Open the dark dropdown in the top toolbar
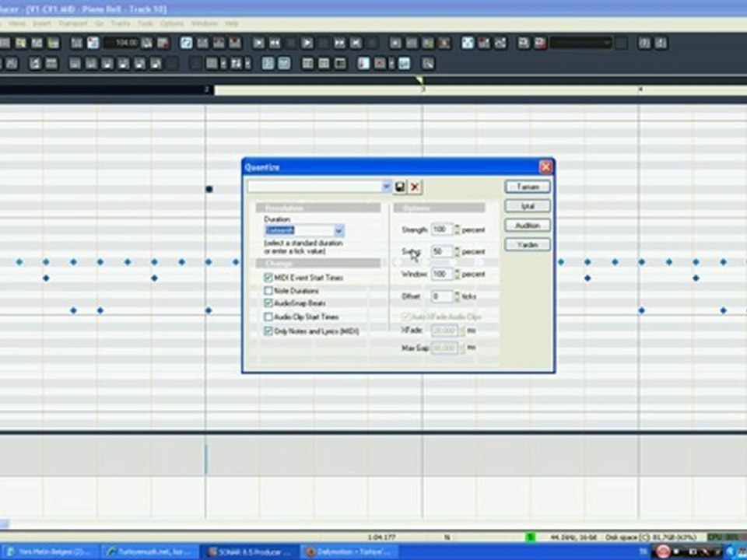 pos(580,44)
